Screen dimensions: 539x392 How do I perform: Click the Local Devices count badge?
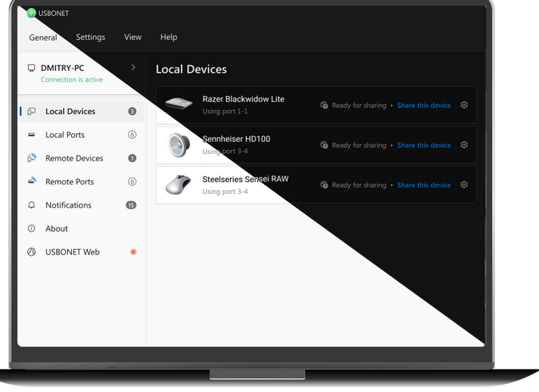[x=132, y=111]
